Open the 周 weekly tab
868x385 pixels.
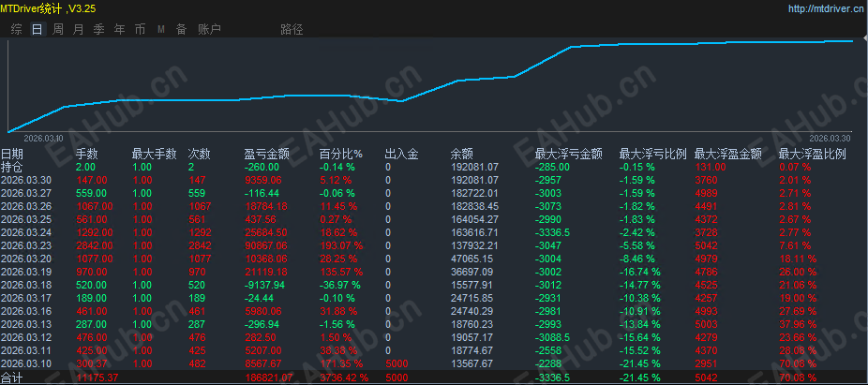pos(58,29)
